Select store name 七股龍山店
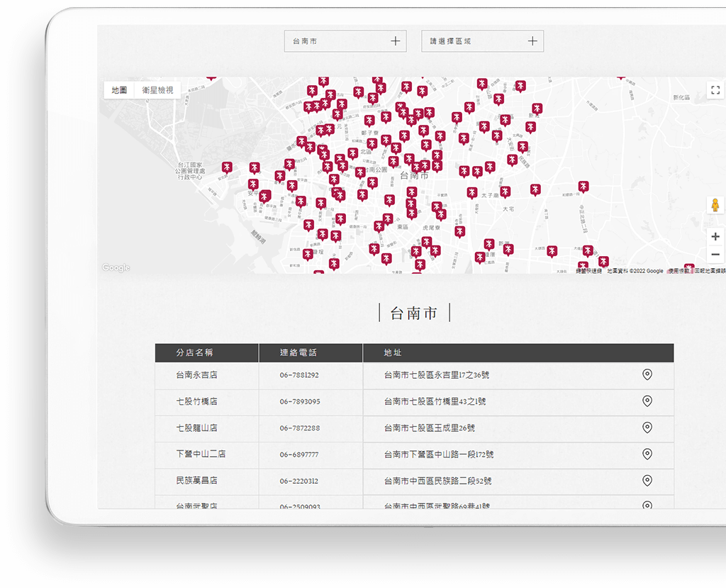 click(197, 428)
